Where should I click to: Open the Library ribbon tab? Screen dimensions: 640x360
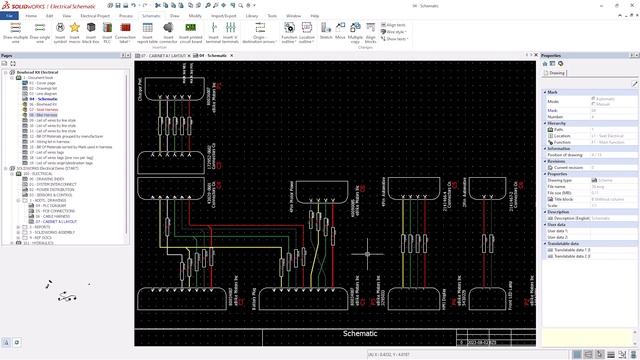(252, 16)
